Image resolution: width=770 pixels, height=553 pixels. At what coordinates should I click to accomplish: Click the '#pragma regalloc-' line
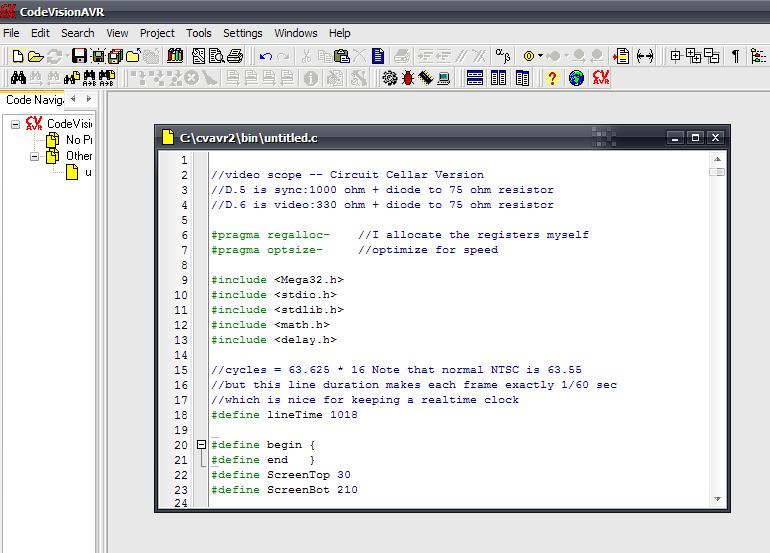271,235
